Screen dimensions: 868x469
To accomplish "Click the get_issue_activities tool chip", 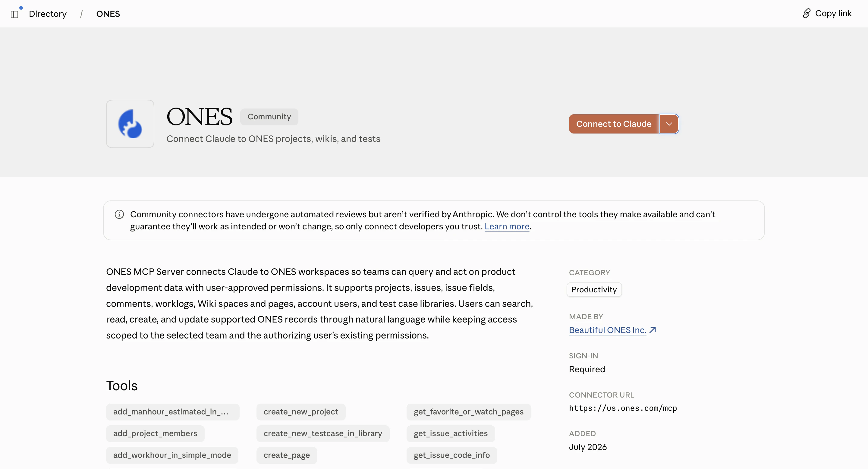I will click(451, 434).
